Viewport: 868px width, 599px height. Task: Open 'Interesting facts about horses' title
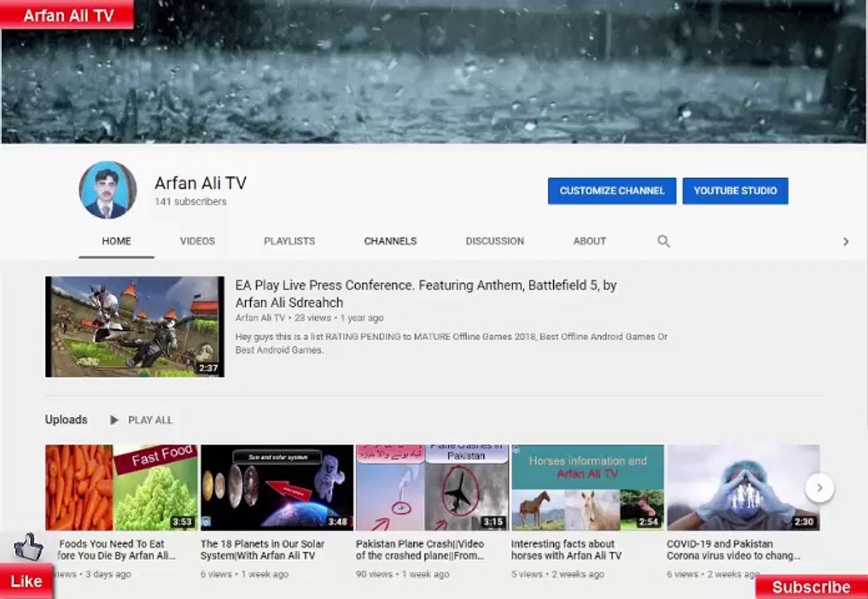[x=566, y=550]
